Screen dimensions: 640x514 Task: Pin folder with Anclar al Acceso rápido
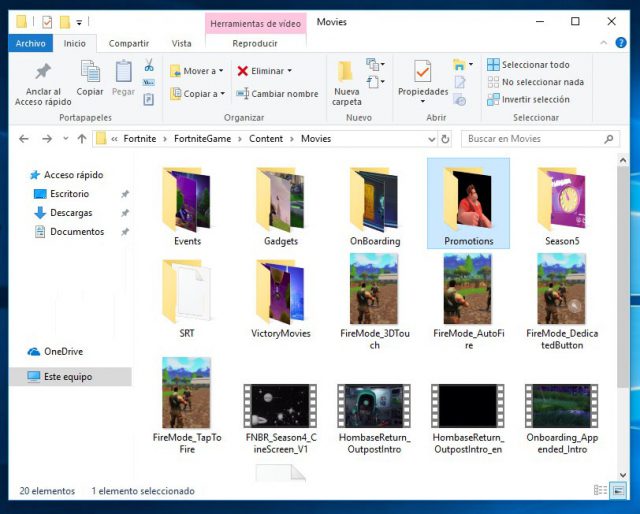[x=43, y=80]
